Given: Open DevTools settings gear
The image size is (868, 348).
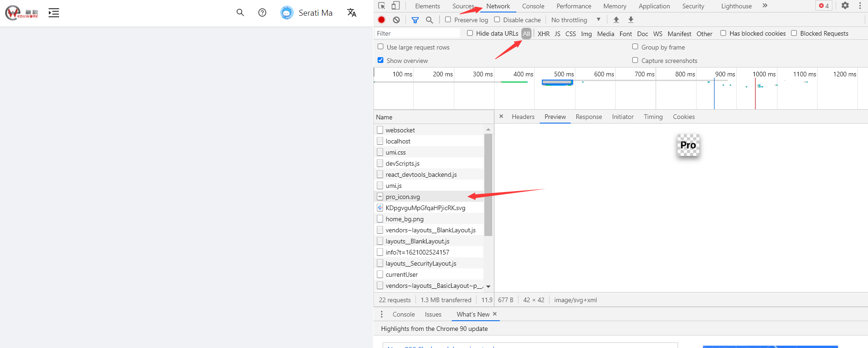Looking at the screenshot, I should tap(845, 6).
